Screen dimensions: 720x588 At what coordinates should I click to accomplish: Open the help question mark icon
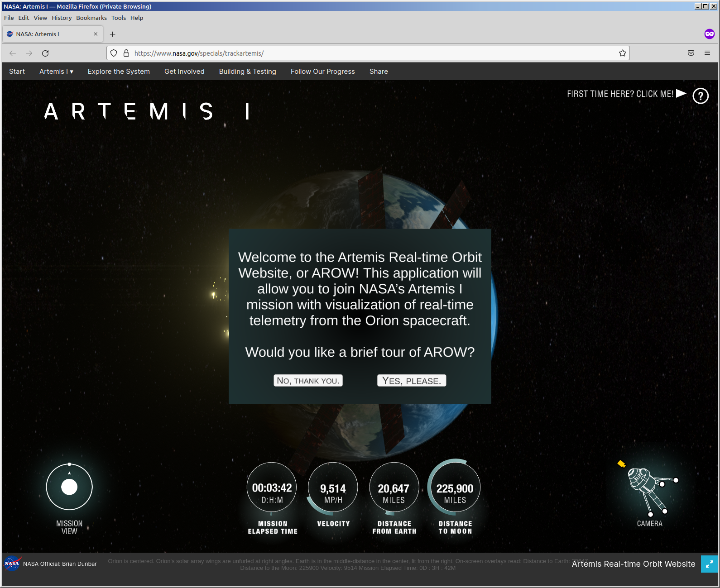(x=701, y=96)
